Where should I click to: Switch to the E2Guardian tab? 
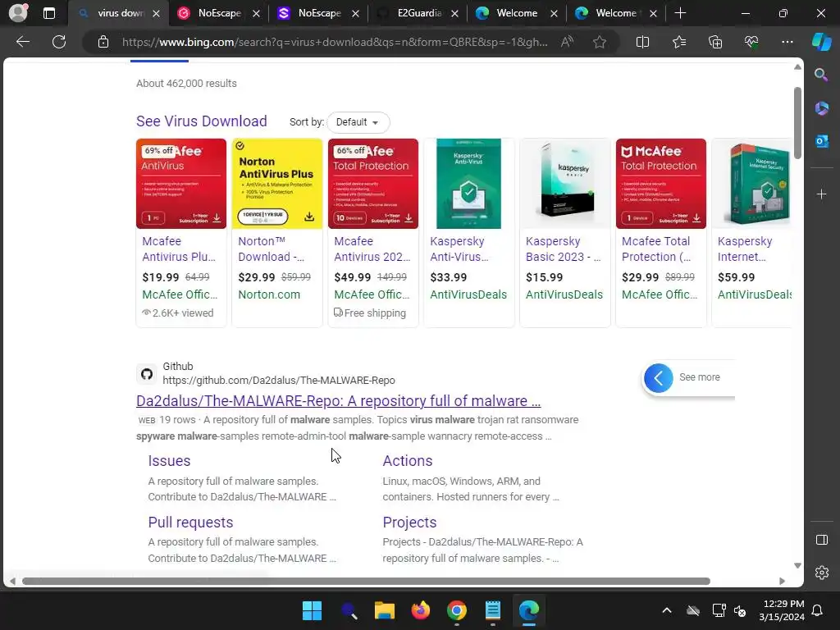418,13
